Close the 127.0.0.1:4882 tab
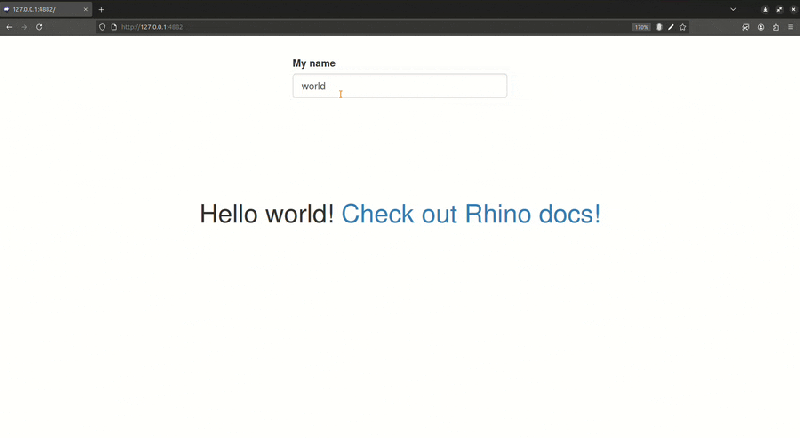Screen dimensions: 800x438 click(86, 9)
